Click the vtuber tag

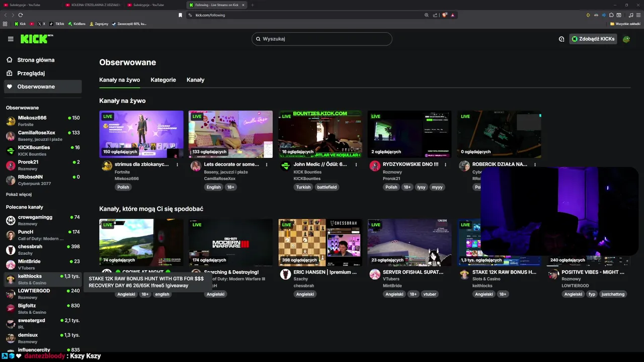pyautogui.click(x=430, y=294)
